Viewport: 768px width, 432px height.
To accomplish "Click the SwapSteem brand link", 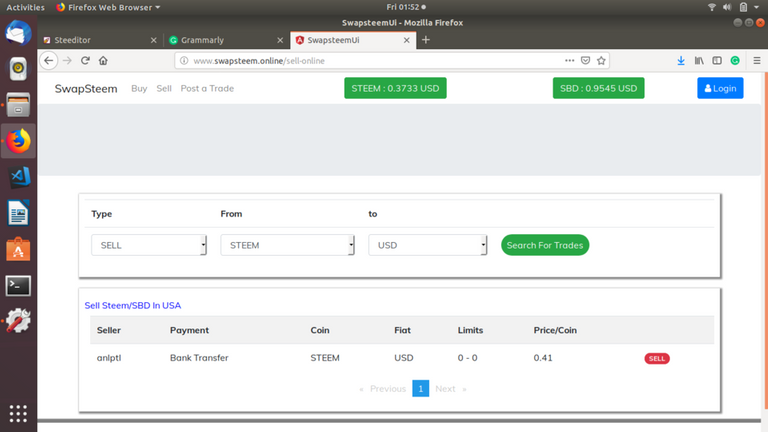I will coord(86,89).
